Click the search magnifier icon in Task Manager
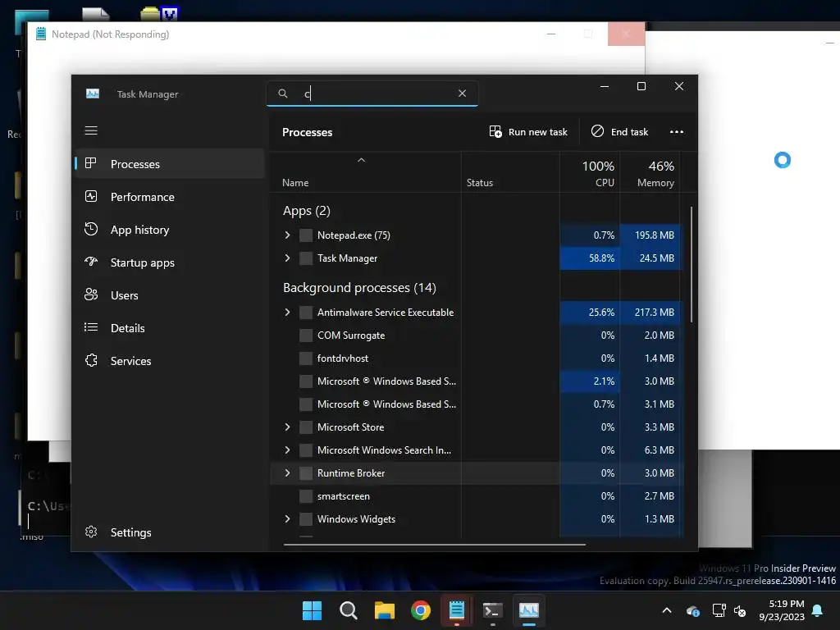The height and width of the screenshot is (630, 840). click(283, 94)
